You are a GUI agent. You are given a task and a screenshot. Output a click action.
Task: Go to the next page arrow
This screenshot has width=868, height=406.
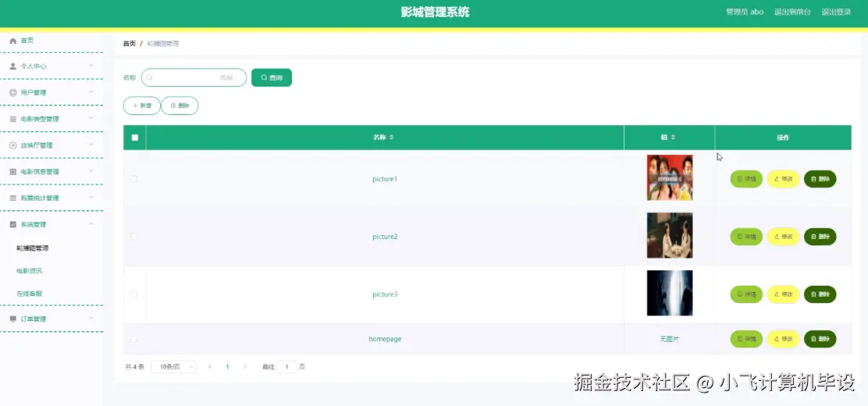click(x=244, y=367)
